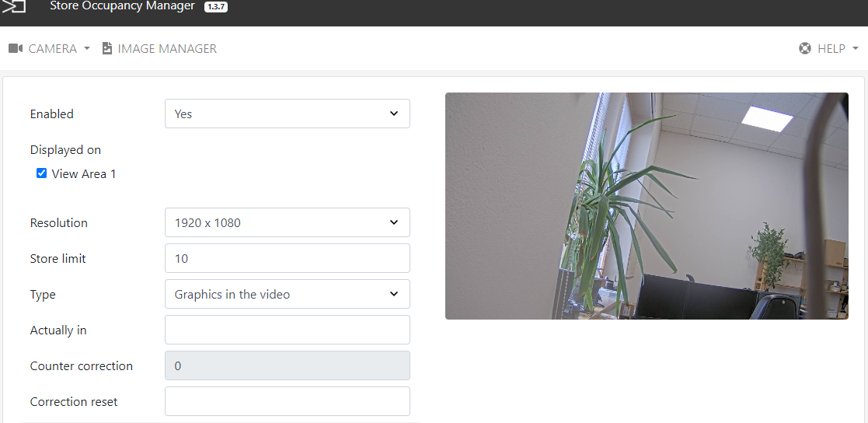Viewport: 868px width, 423px height.
Task: Click the caret arrow next to CAMERA
Action: click(87, 49)
